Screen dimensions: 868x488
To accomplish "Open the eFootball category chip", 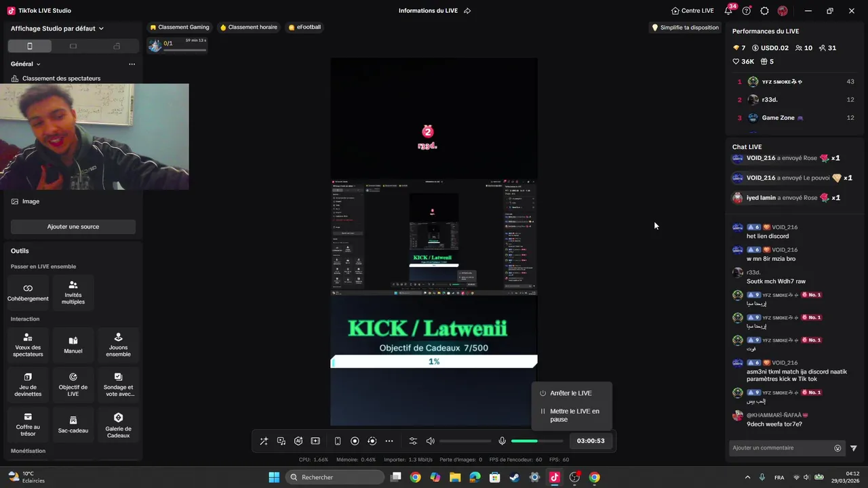I will pos(304,27).
